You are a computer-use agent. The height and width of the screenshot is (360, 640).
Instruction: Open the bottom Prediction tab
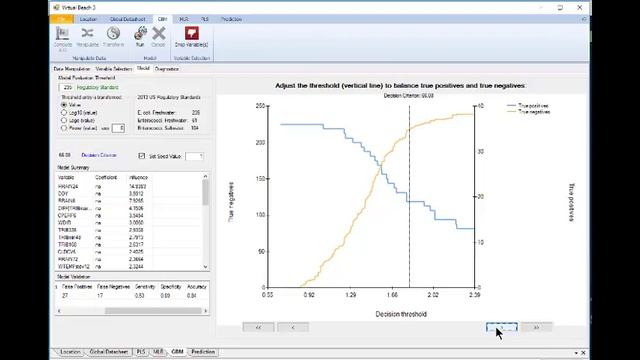[203, 352]
